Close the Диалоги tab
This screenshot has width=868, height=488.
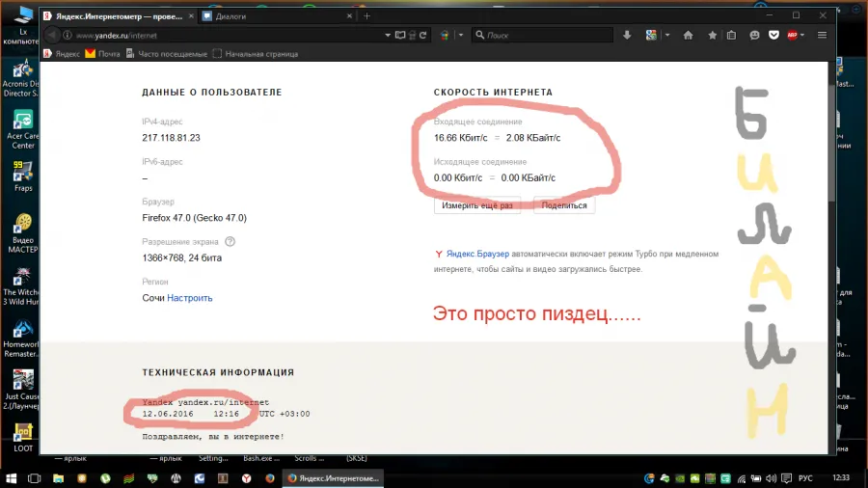click(x=349, y=16)
